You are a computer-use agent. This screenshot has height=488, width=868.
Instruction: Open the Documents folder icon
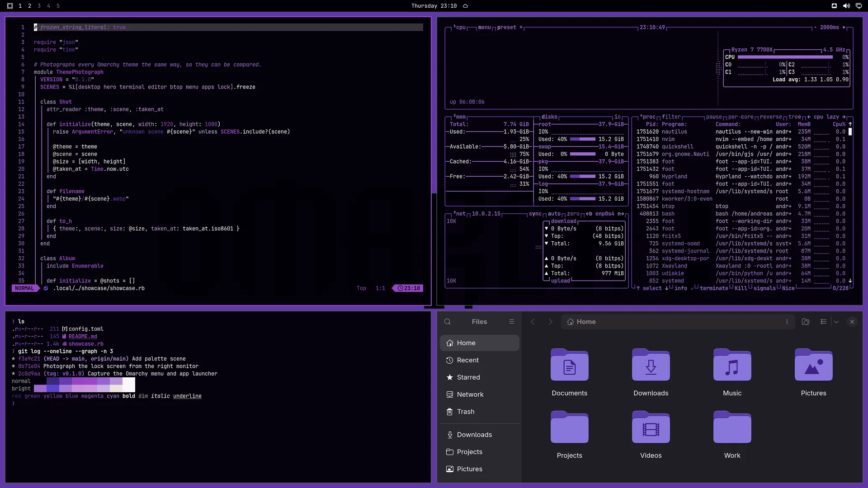(569, 365)
